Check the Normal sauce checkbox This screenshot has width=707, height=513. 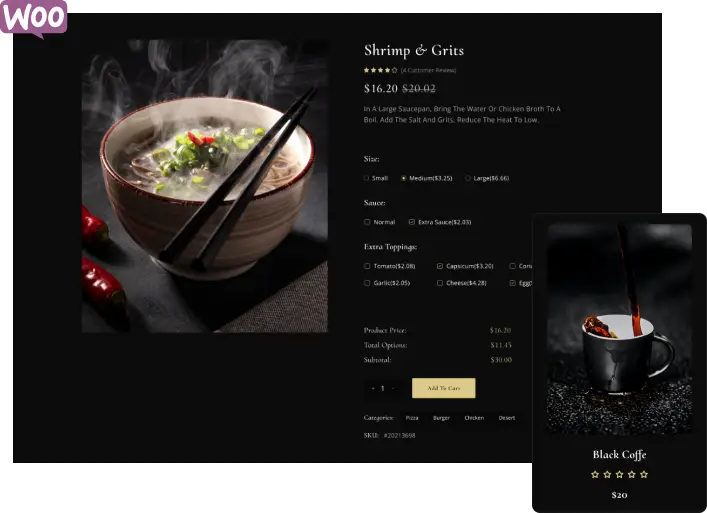[367, 222]
